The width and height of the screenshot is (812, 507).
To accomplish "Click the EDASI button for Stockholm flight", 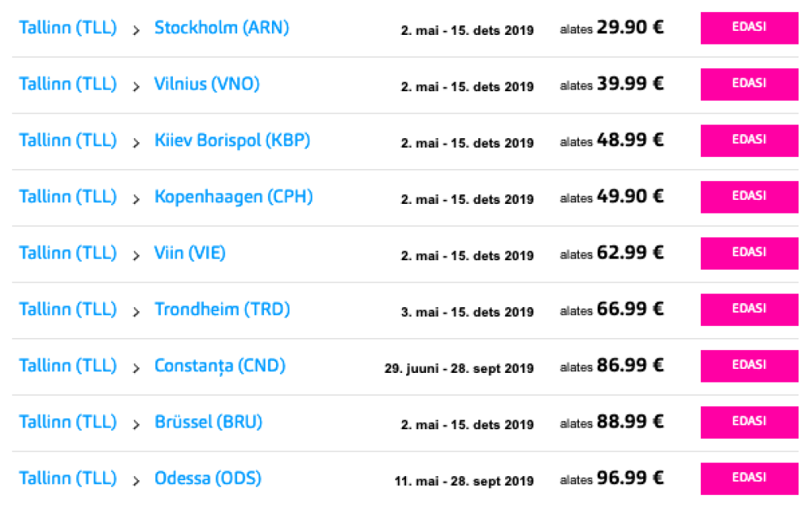I will point(749,29).
